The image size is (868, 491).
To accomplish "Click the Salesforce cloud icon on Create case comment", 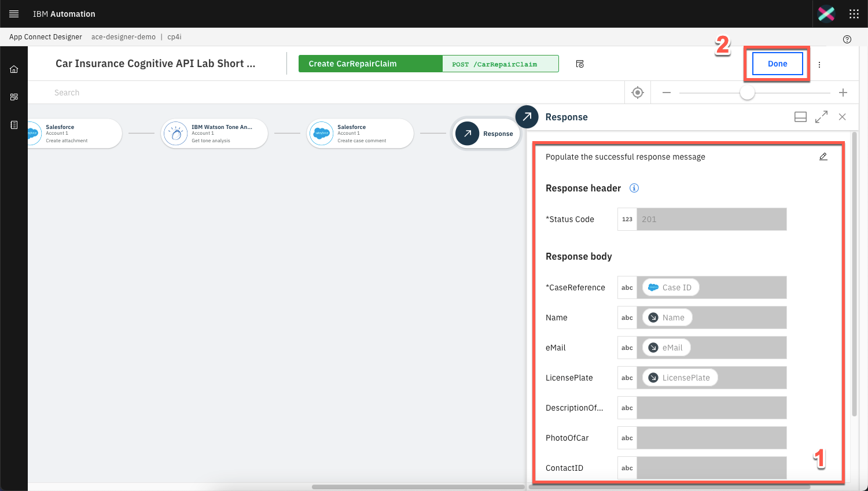I will pos(321,134).
